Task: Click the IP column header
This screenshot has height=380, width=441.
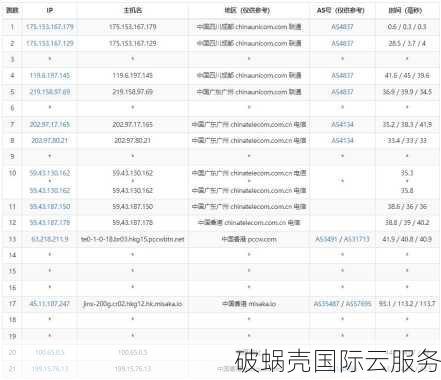Action: (50, 10)
